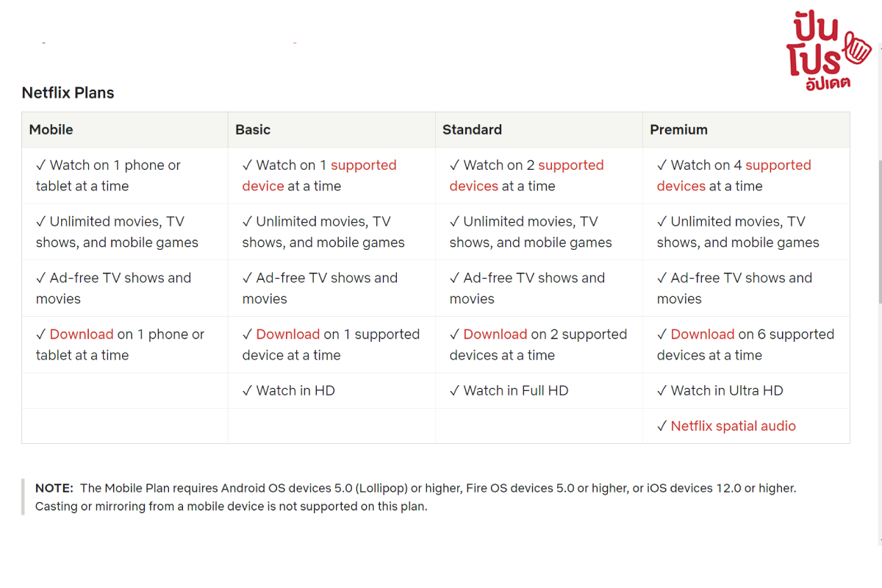882x588 pixels.
Task: Click the "Watch in HD" cell
Action: (x=331, y=390)
